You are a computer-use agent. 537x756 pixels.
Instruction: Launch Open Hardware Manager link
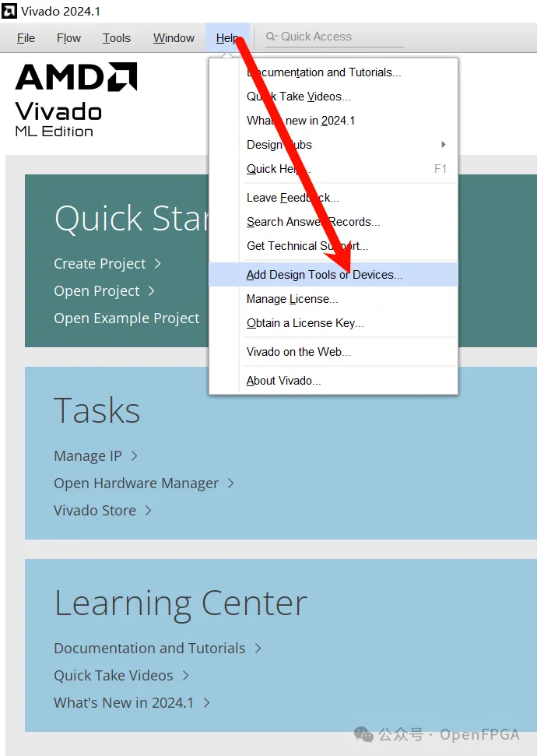pyautogui.click(x=136, y=483)
